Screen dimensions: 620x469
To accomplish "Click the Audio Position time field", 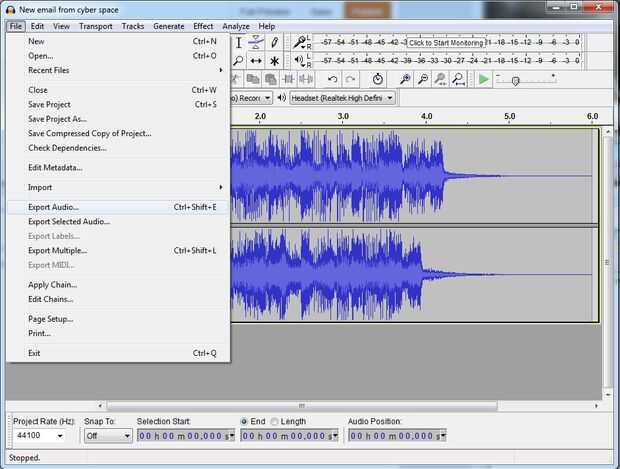I will [395, 436].
